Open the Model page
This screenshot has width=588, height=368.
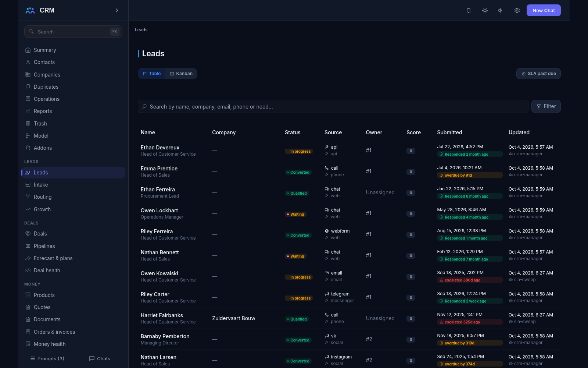click(x=73, y=136)
